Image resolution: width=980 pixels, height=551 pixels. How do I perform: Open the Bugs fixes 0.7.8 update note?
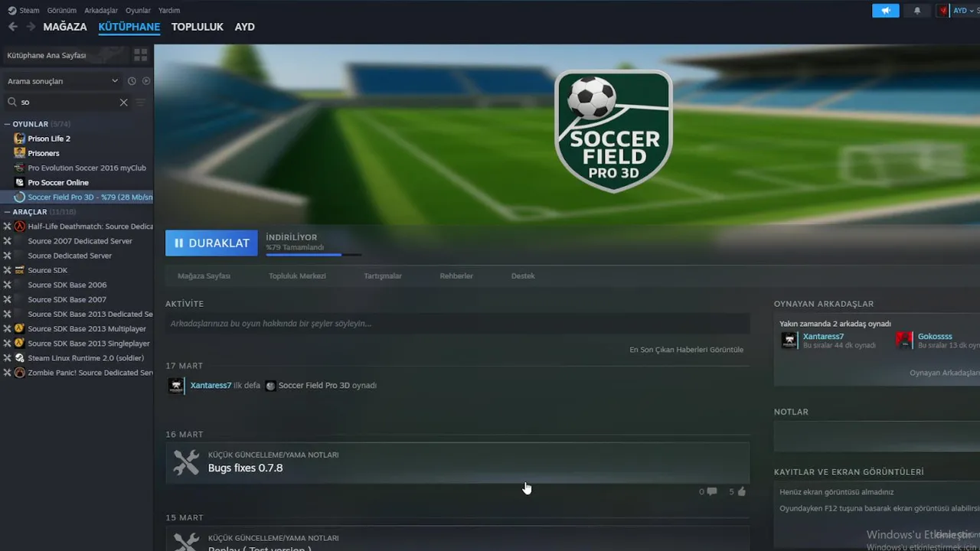tap(457, 462)
